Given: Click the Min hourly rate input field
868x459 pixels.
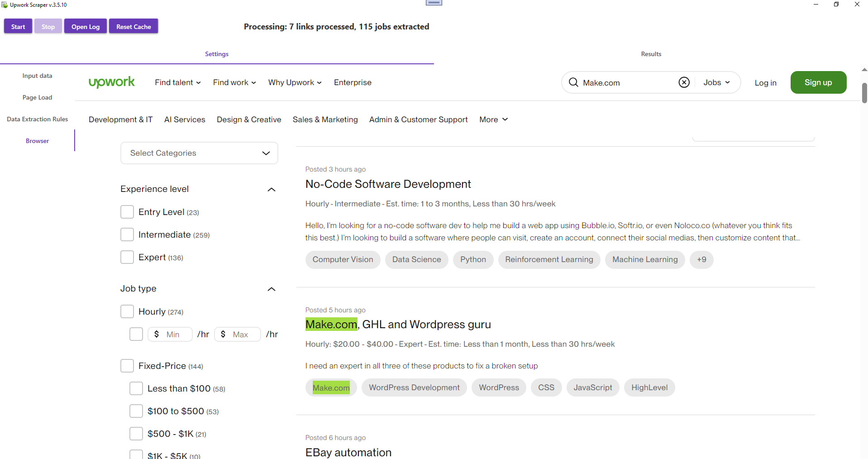Looking at the screenshot, I should tap(170, 334).
